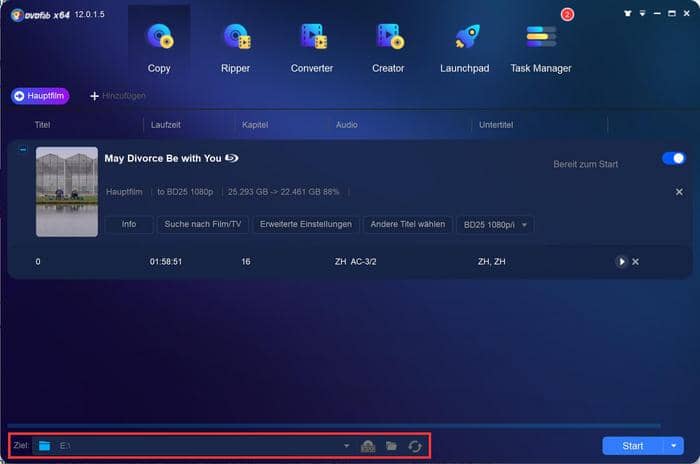Click the movie thumbnail image
Image resolution: width=700 pixels, height=464 pixels.
[67, 192]
